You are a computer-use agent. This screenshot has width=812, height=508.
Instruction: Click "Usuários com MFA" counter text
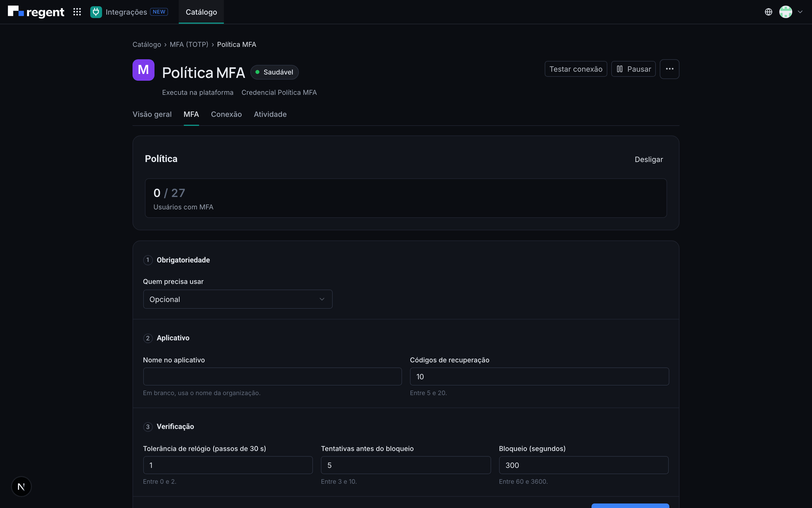(x=183, y=207)
